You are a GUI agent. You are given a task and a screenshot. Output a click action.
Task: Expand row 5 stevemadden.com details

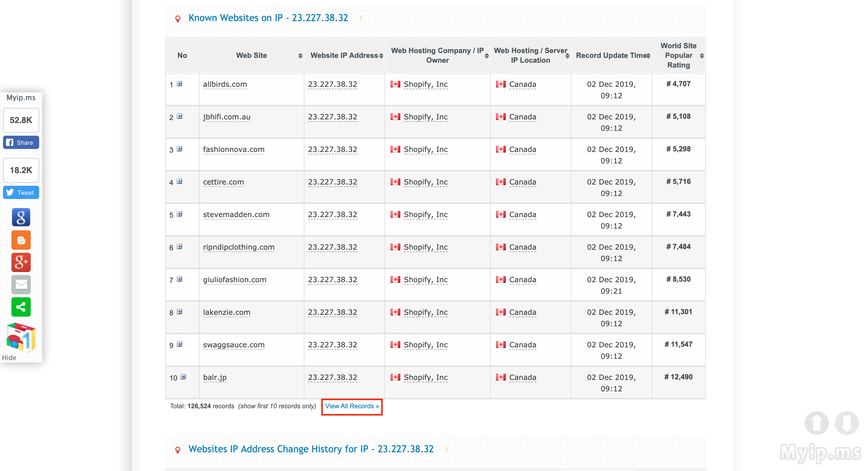[x=180, y=214]
